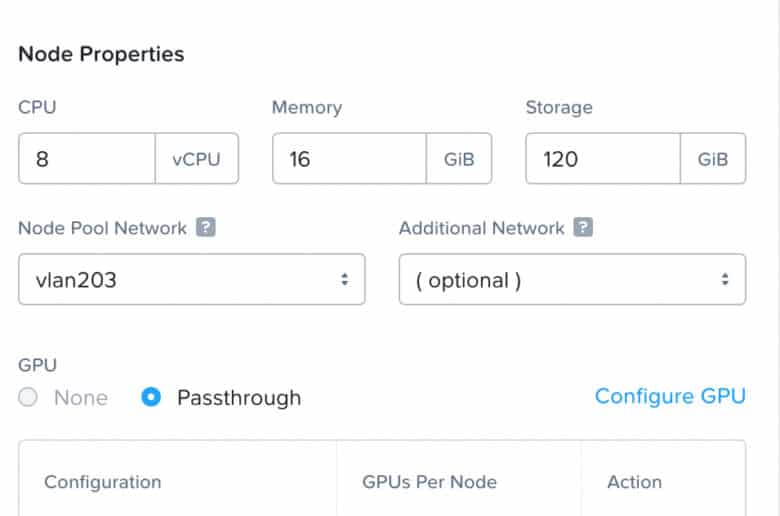Open the Additional Network help icon
The width and height of the screenshot is (780, 516).
(583, 227)
